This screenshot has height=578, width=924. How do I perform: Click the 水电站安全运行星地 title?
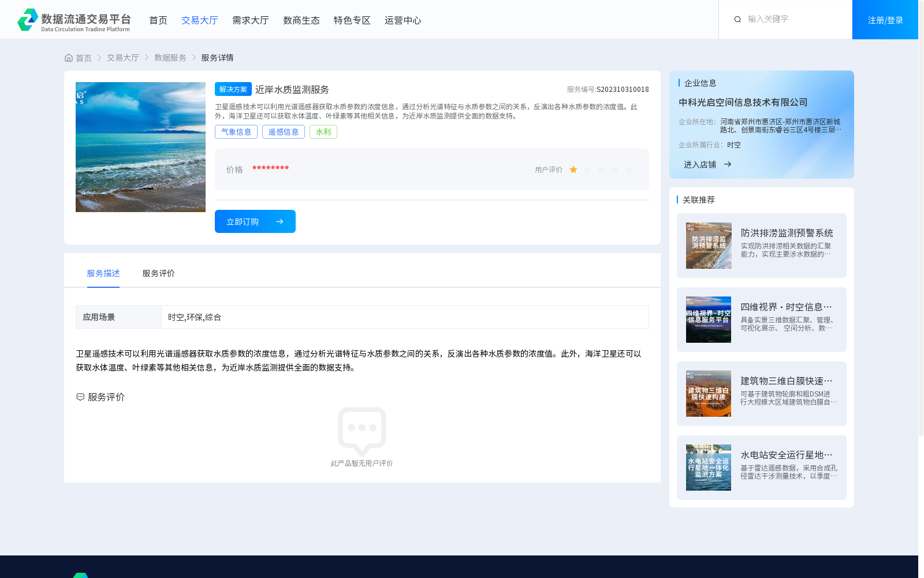pos(787,455)
